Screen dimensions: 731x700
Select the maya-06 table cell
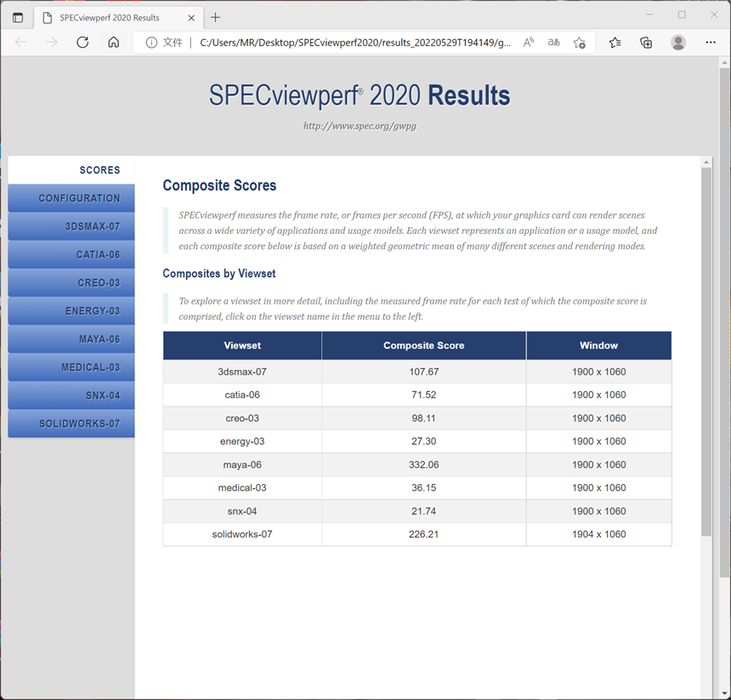242,464
